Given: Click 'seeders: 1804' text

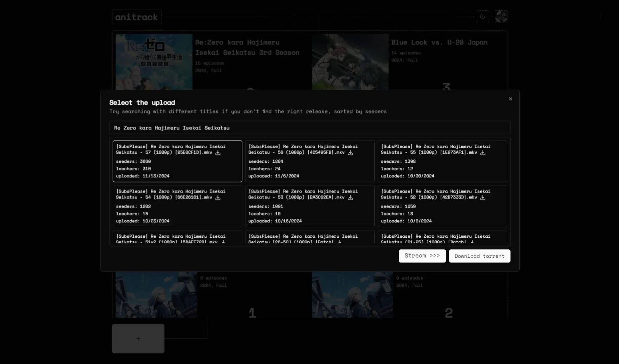Looking at the screenshot, I should coord(266,161).
